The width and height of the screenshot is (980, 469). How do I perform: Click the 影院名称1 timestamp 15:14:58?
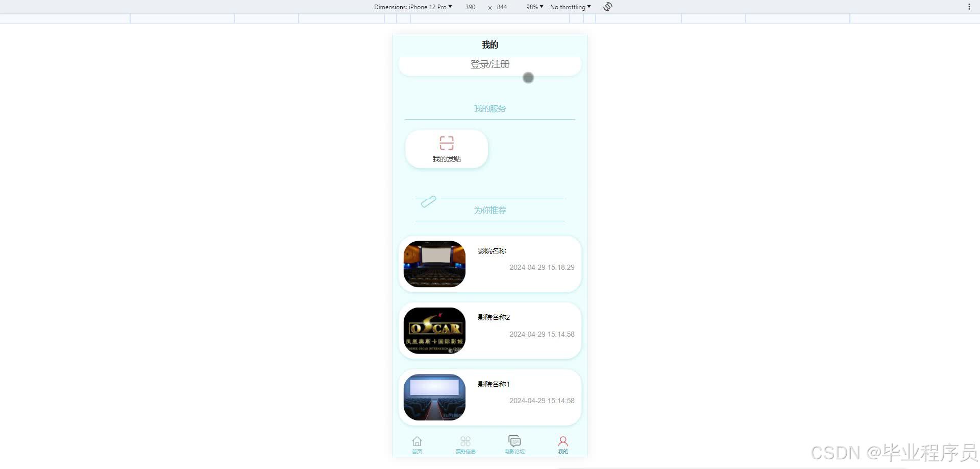[x=542, y=401]
